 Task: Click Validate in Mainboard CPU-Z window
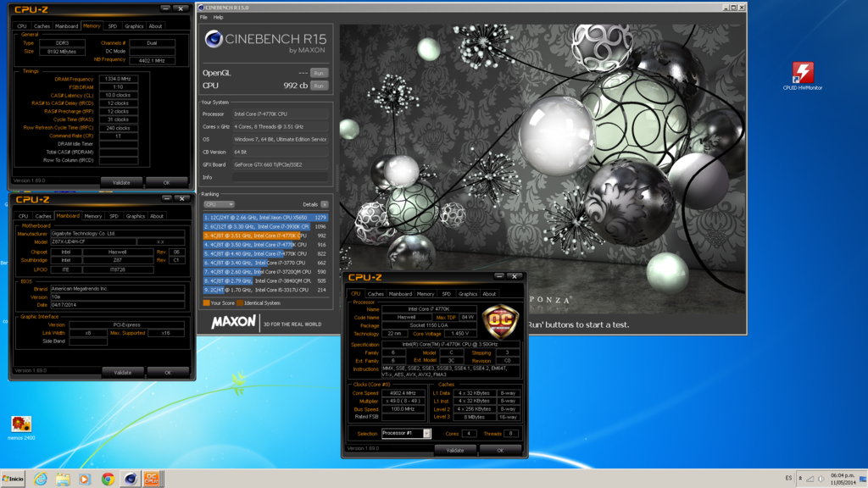tap(122, 373)
